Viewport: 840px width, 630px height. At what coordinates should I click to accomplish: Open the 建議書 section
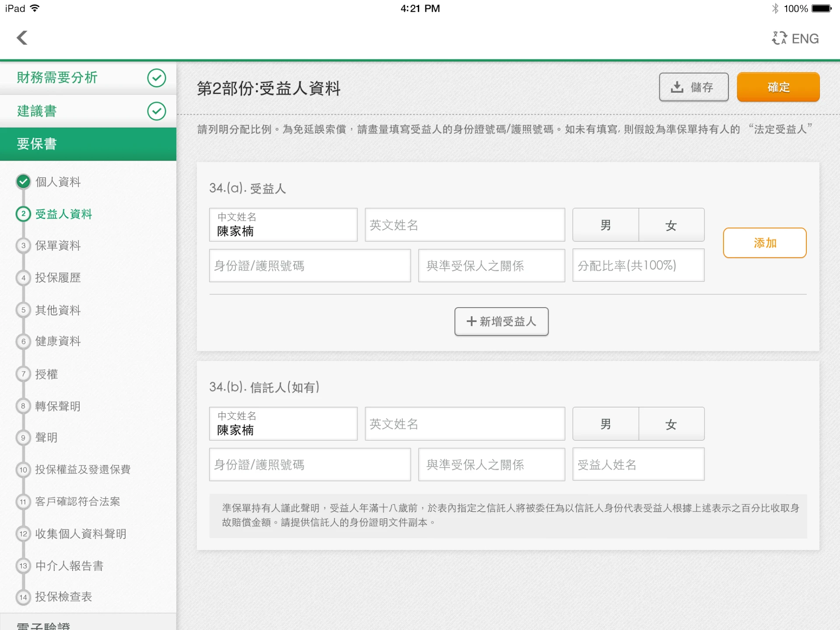click(x=88, y=111)
